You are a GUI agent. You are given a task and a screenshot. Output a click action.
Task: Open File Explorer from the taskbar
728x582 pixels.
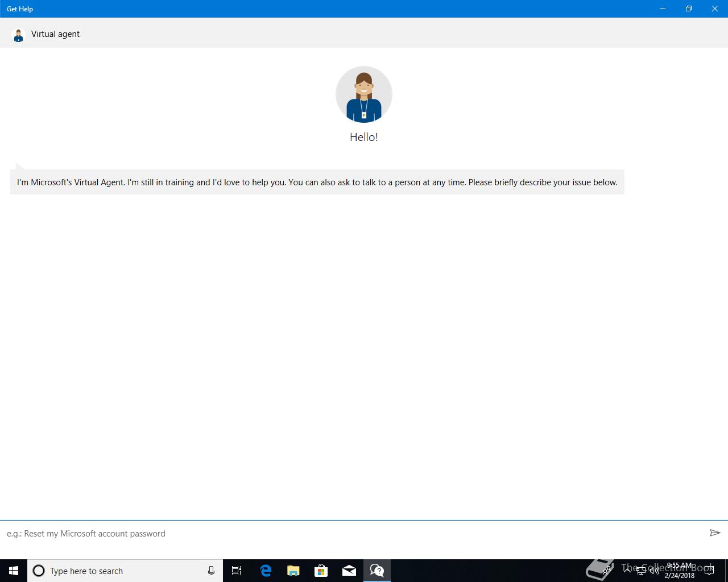[x=293, y=571]
